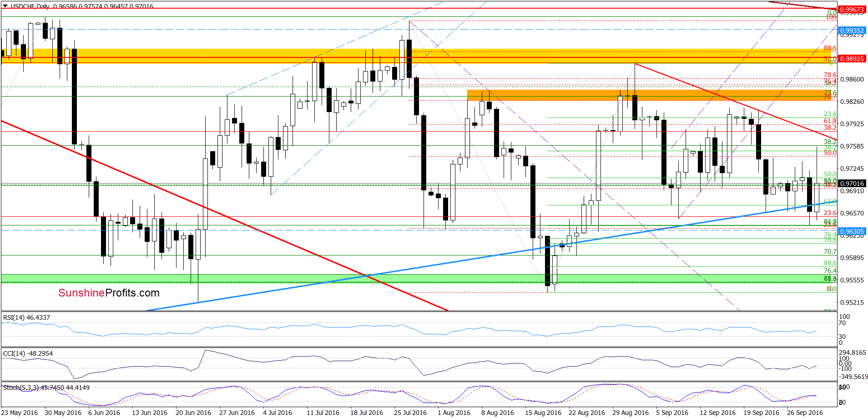Click the 20 Jun 2016 date label
The image size is (868, 419).
193,413
